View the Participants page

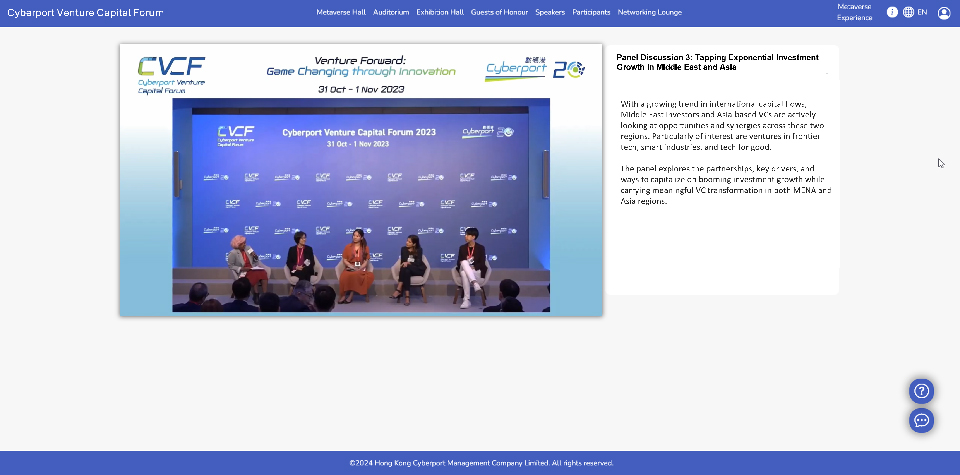pos(591,13)
